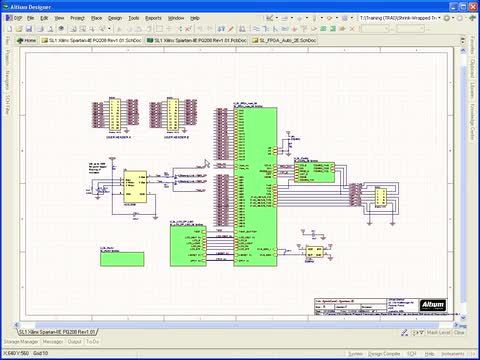Open the Design menu
480x360 pixels.
115,18
